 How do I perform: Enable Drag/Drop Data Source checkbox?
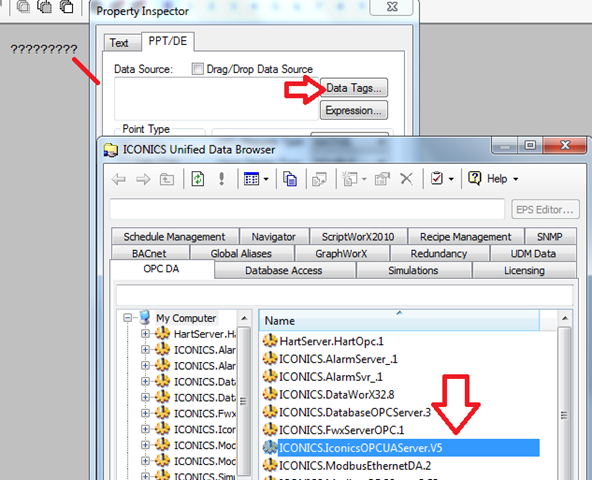[197, 69]
